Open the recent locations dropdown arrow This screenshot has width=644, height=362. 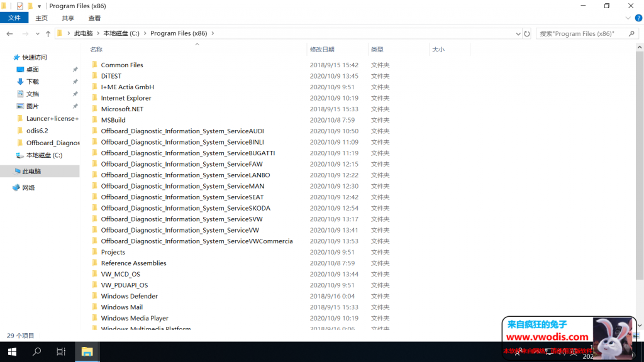(x=37, y=34)
